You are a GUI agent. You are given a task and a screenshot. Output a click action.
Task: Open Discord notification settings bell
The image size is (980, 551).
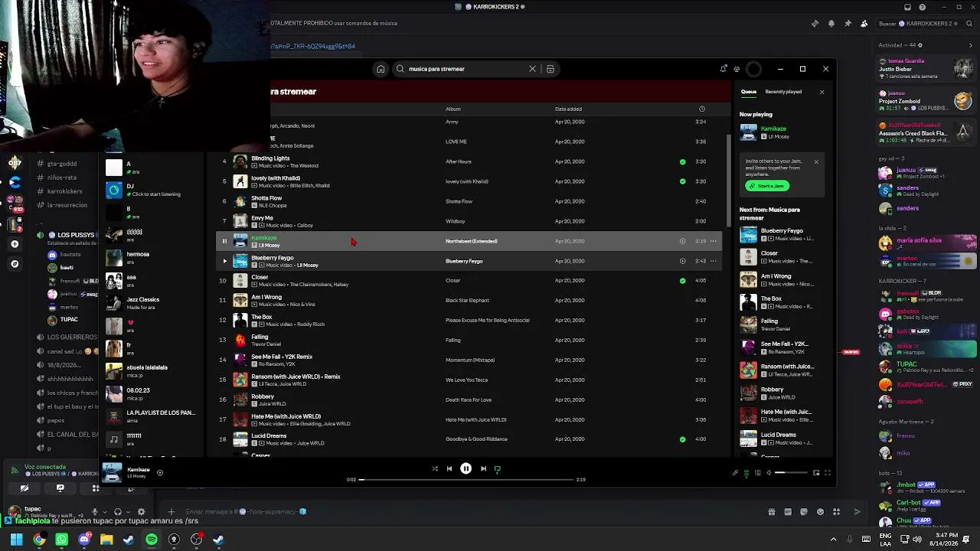831,24
